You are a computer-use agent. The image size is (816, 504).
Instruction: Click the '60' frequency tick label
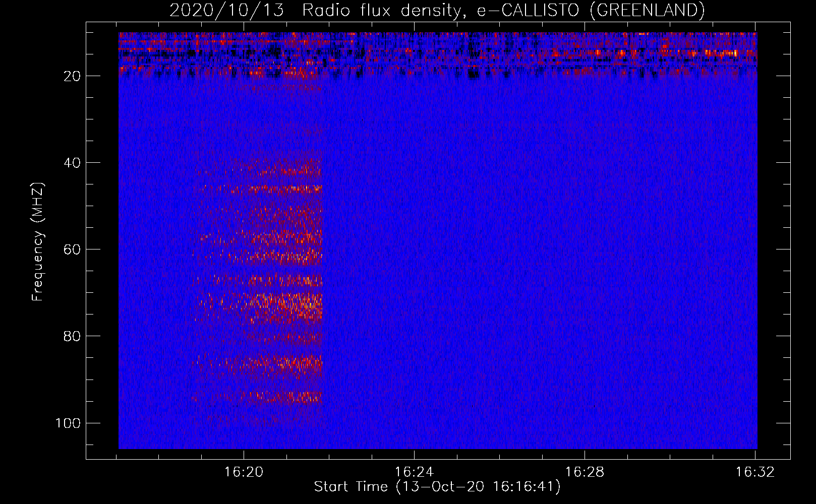tap(72, 249)
